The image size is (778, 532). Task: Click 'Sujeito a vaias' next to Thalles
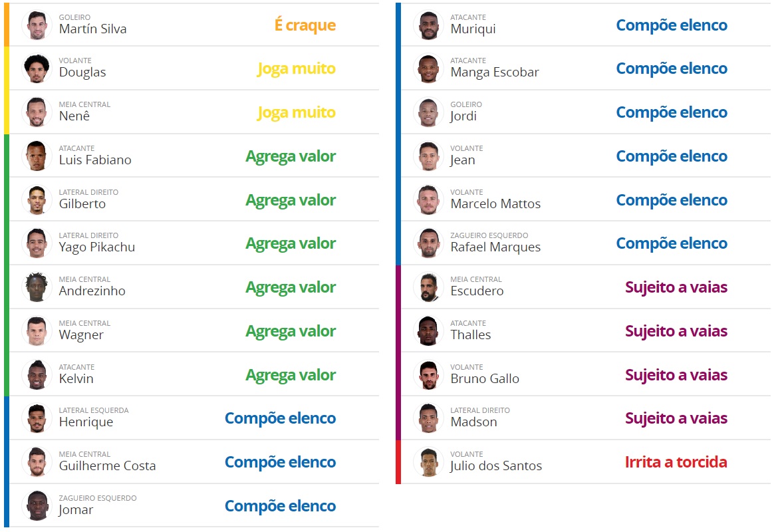coord(676,331)
